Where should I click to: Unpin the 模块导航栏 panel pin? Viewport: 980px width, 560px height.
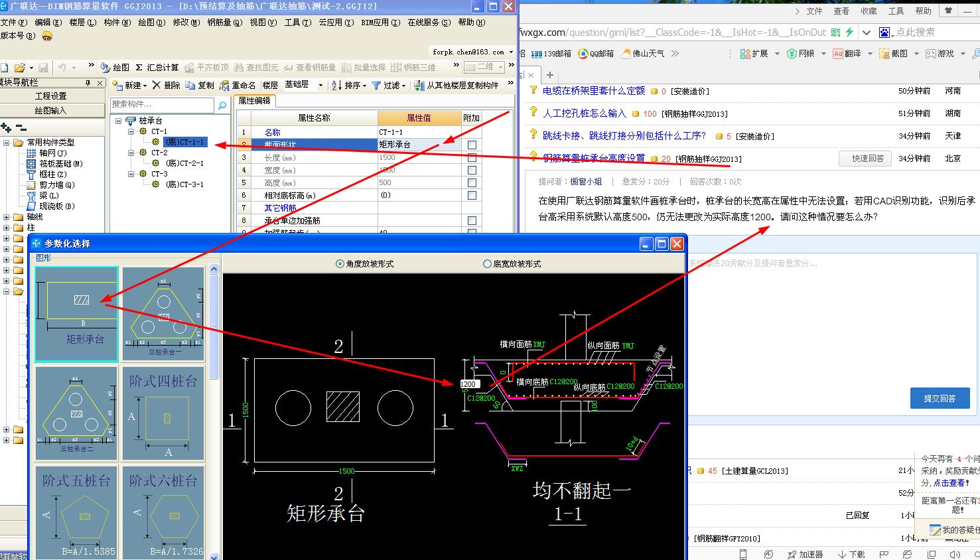[x=88, y=83]
